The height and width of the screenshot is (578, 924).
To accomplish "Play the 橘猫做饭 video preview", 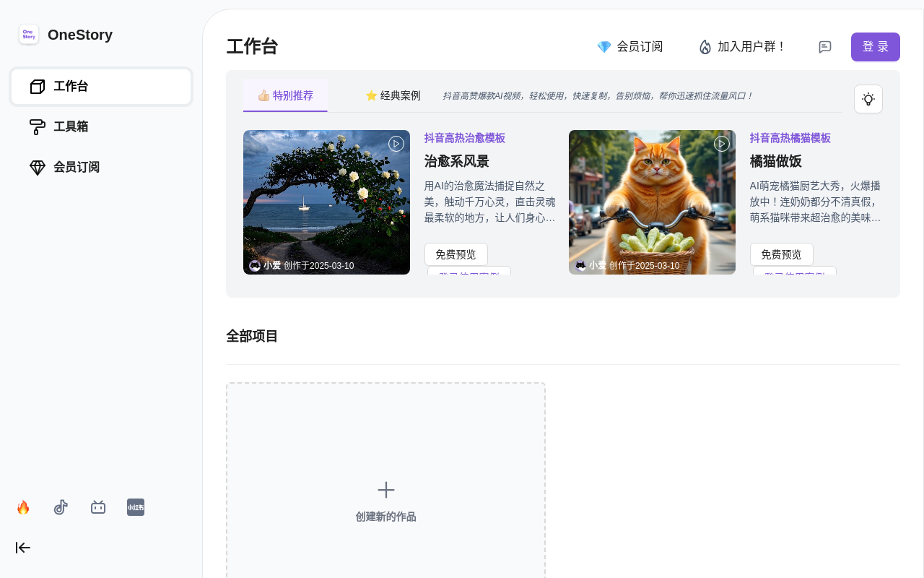I will [722, 144].
